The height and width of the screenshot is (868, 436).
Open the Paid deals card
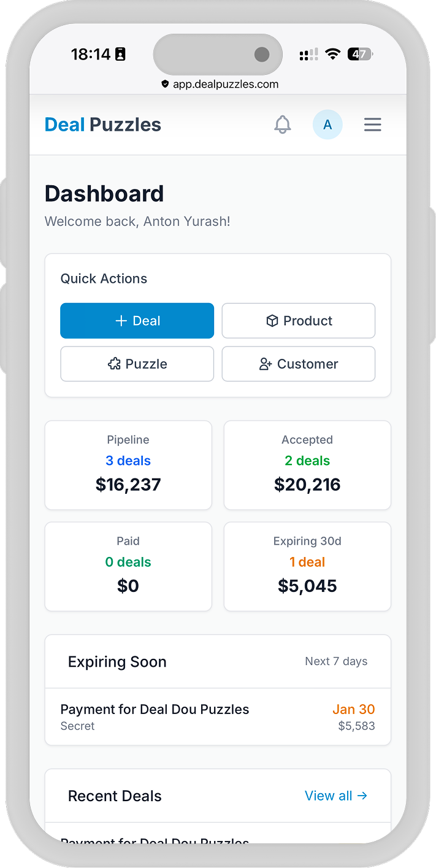pos(128,566)
